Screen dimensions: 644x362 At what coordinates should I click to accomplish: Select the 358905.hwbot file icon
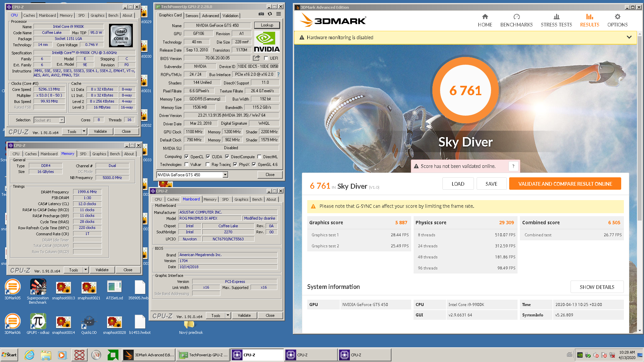click(x=140, y=290)
